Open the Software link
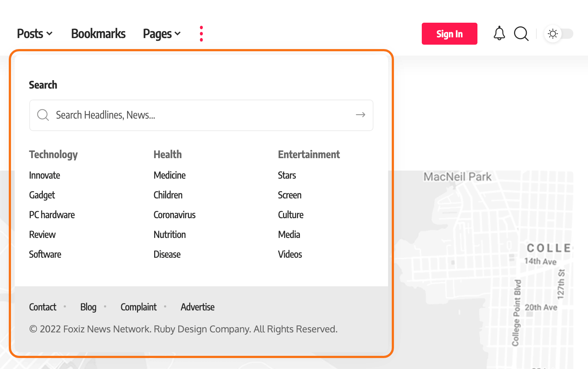The width and height of the screenshot is (588, 369). [45, 254]
